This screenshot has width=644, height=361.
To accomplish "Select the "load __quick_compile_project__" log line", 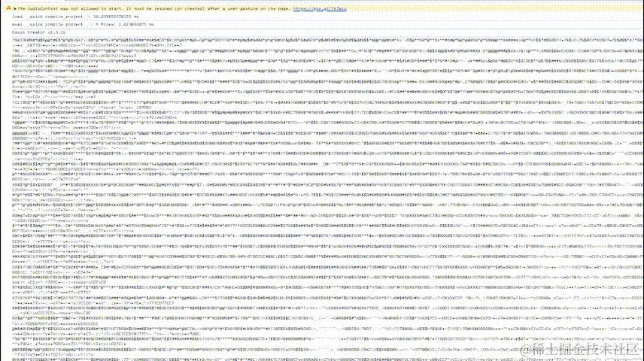I will pyautogui.click(x=75, y=17).
